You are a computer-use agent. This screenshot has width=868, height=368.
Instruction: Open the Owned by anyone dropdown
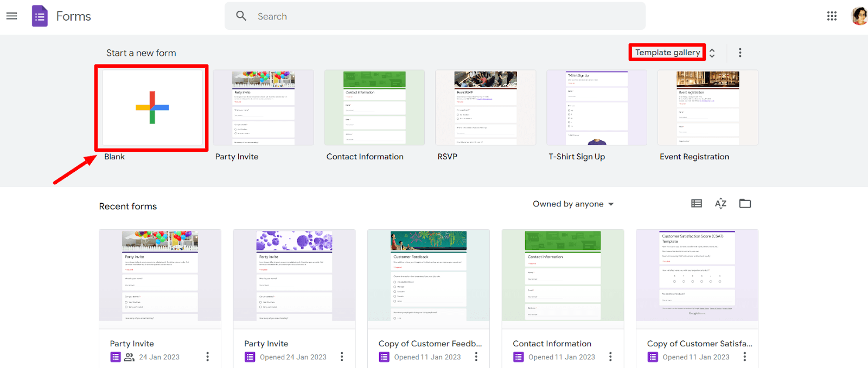573,204
